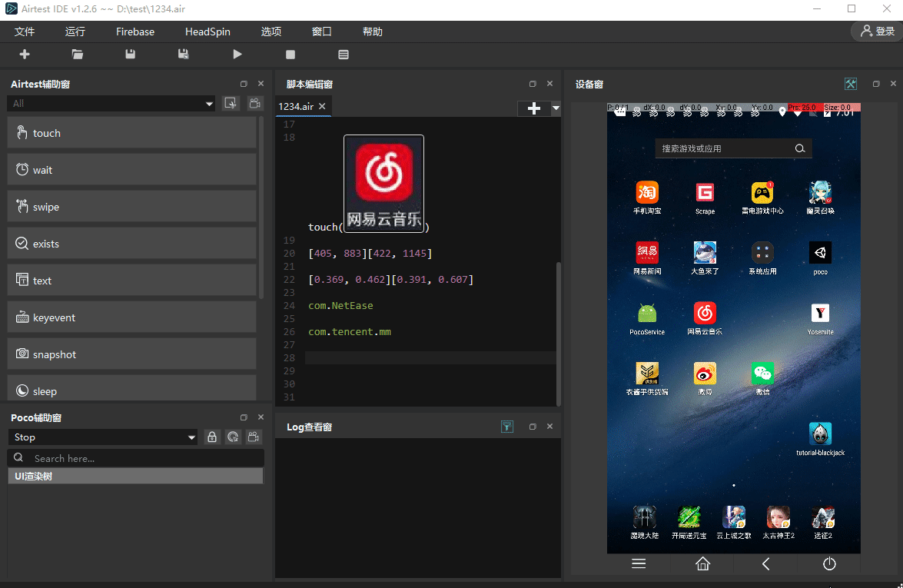
Task: Open script folder icon in toolbar
Action: (77, 54)
